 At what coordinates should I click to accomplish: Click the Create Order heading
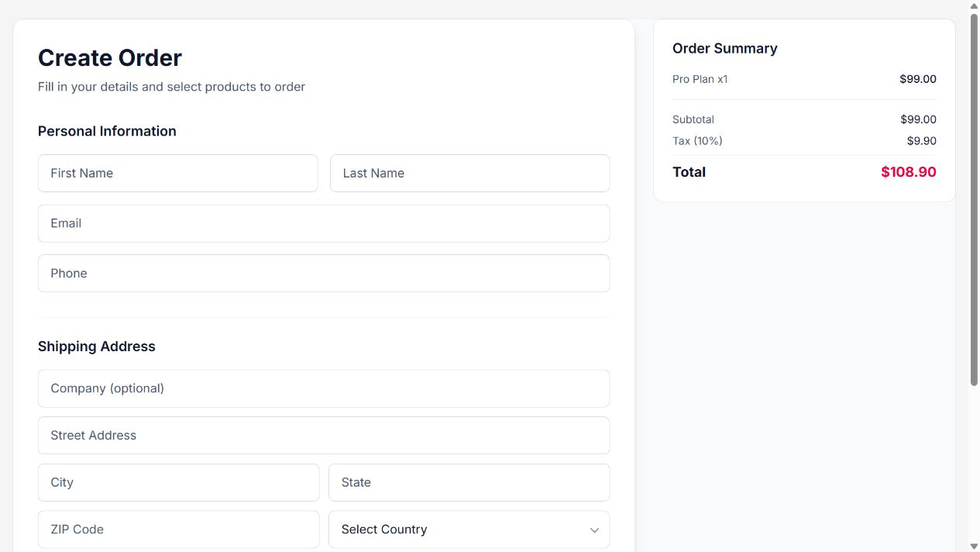coord(110,57)
